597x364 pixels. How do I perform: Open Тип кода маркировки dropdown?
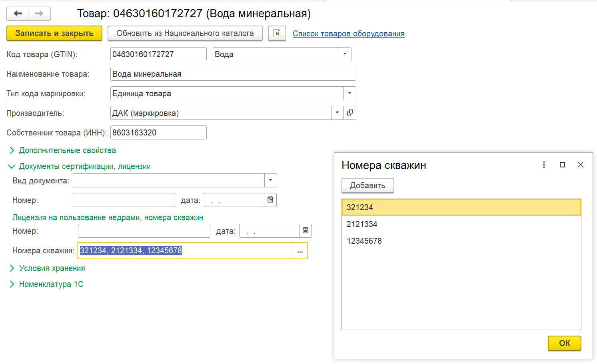[x=349, y=93]
